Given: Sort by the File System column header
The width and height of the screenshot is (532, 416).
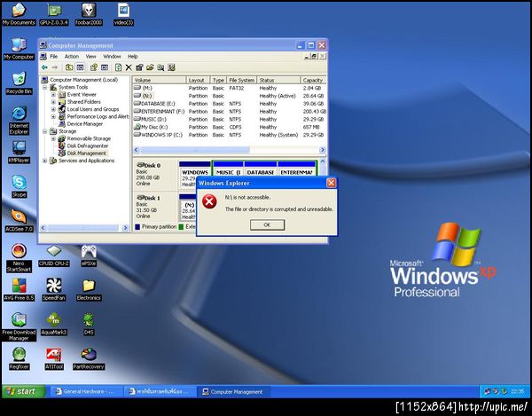Looking at the screenshot, I should coord(241,80).
